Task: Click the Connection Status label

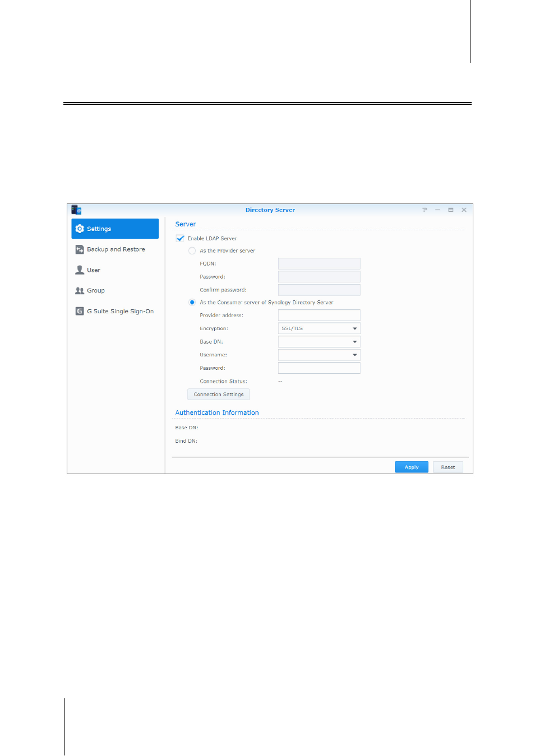Action: (x=223, y=382)
